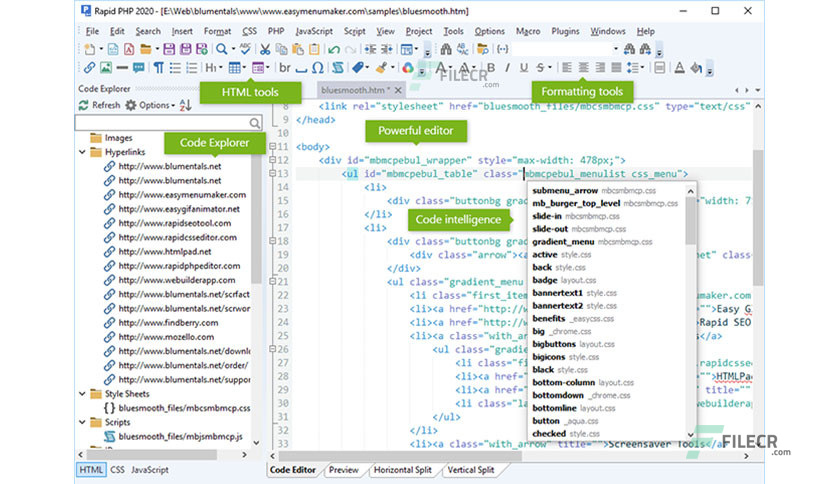Undo with the green arrow icon
This screenshot has width=836, height=484.
click(334, 50)
